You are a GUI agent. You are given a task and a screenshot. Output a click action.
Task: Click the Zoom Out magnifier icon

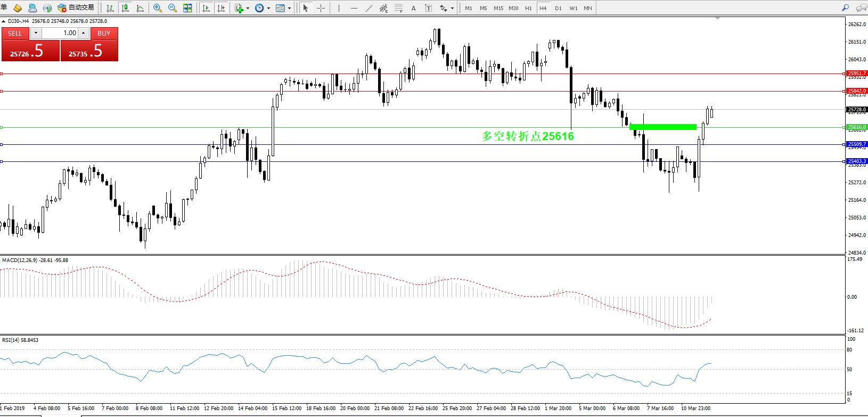click(172, 8)
